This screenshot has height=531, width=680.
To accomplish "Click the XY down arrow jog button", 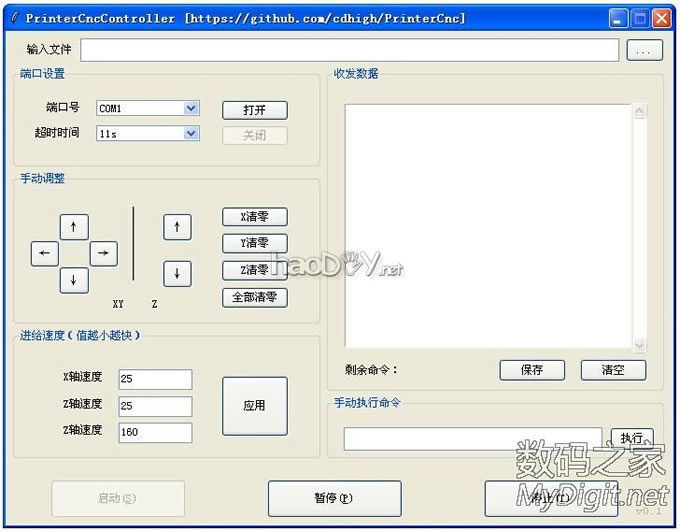I will click(x=74, y=281).
